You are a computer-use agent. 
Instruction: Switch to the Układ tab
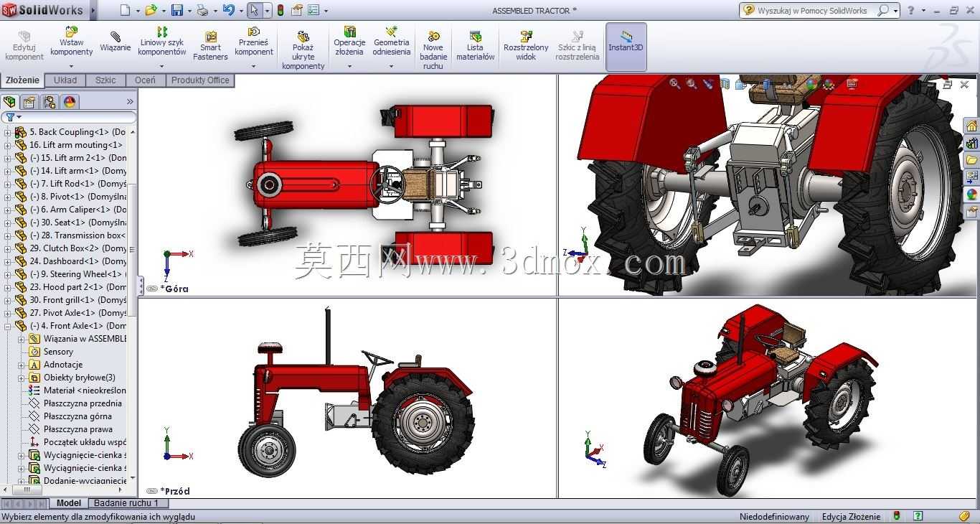65,80
